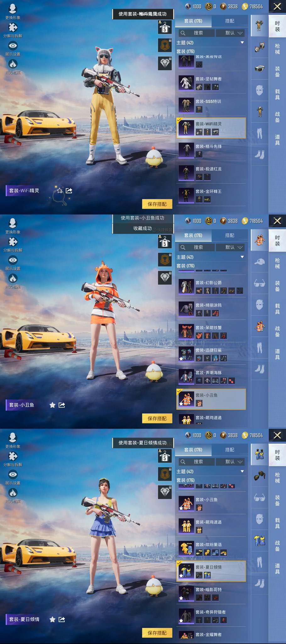The width and height of the screenshot is (286, 644).
Task: Click the 搜索 search field in 小丑鱼 screen
Action: coord(197,247)
